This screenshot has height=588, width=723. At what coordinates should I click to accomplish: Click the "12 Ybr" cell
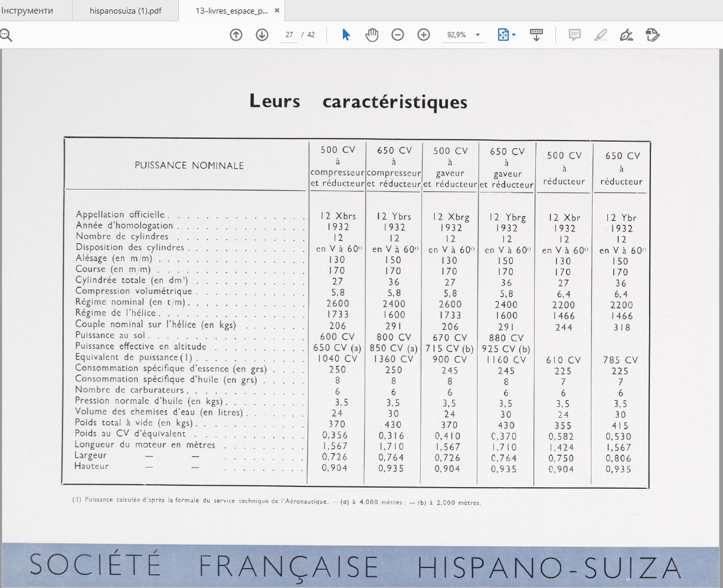tap(621, 218)
